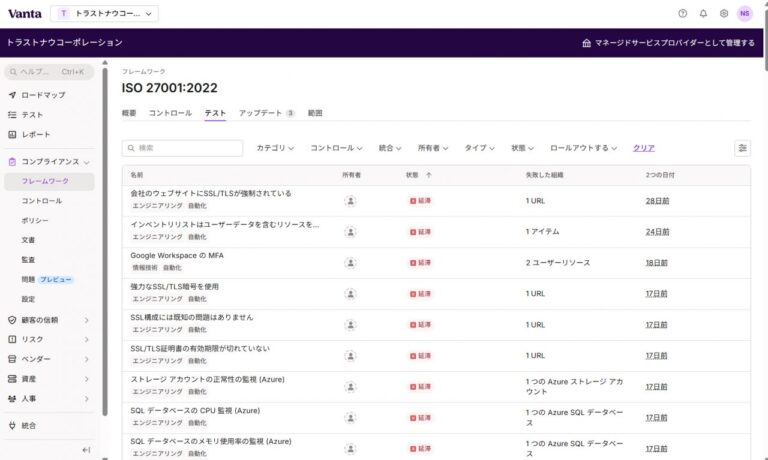Viewport: 768px width, 460px height.
Task: Switch to the アップデート tab
Action: tap(266, 113)
